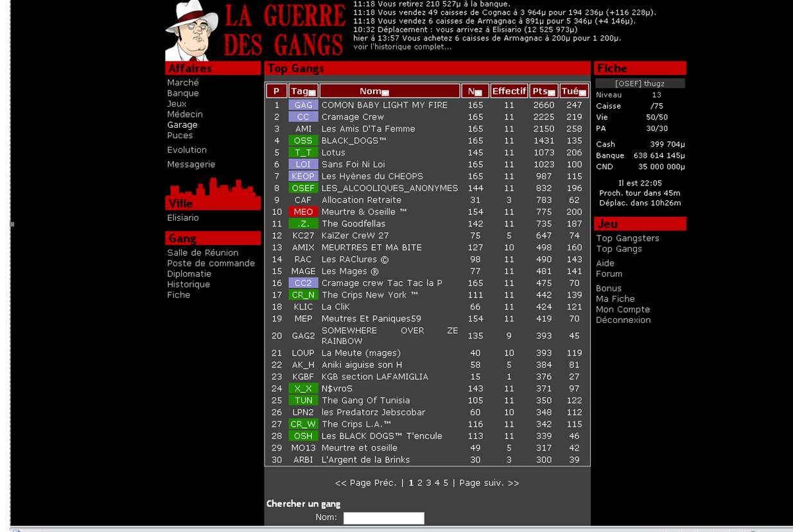Select gang COMON BABY LIGHT MY FIRE
Image resolution: width=793 pixels, height=532 pixels.
[x=385, y=105]
